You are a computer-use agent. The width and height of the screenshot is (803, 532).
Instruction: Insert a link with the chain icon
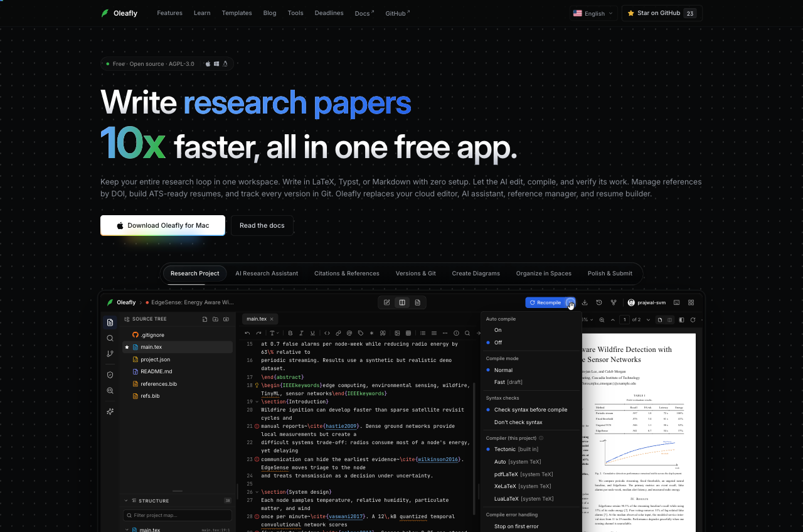[x=338, y=333]
